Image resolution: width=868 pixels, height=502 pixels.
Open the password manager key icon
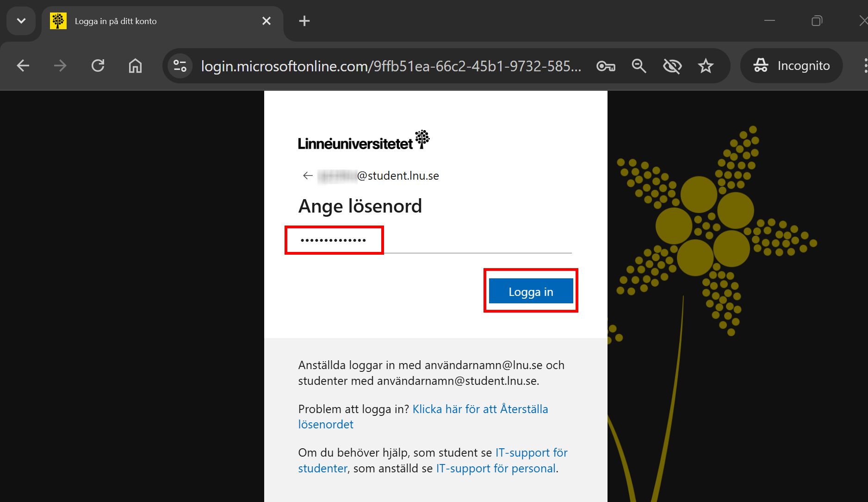(x=606, y=66)
